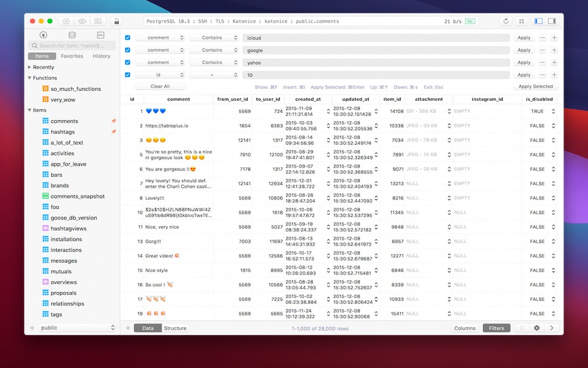Toggle the right sidebar panel icon
Screen dimensions: 588x368
point(552,21)
